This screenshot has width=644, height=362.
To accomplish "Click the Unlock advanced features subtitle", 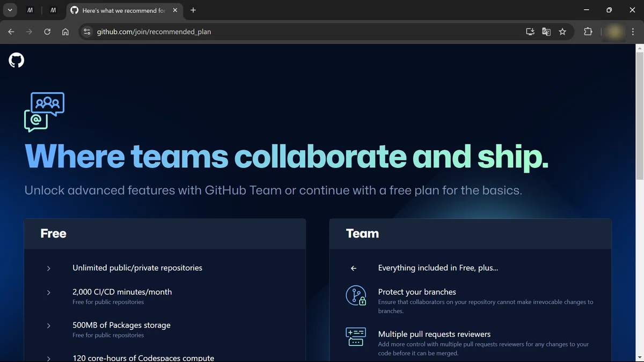I will 273,190.
